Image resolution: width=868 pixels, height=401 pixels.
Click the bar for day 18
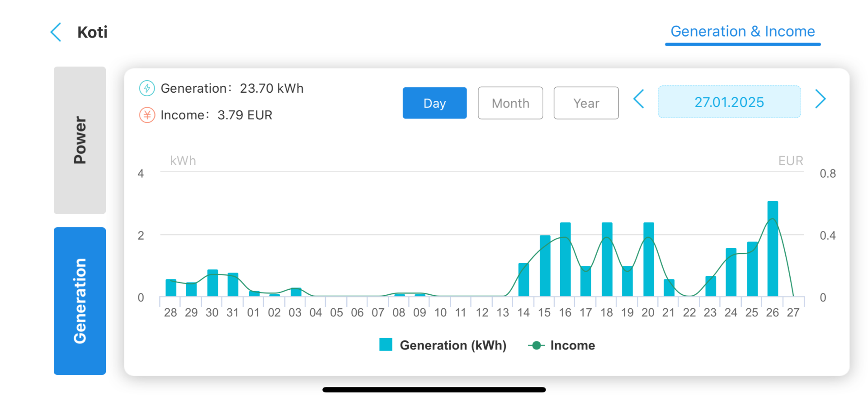[607, 259]
